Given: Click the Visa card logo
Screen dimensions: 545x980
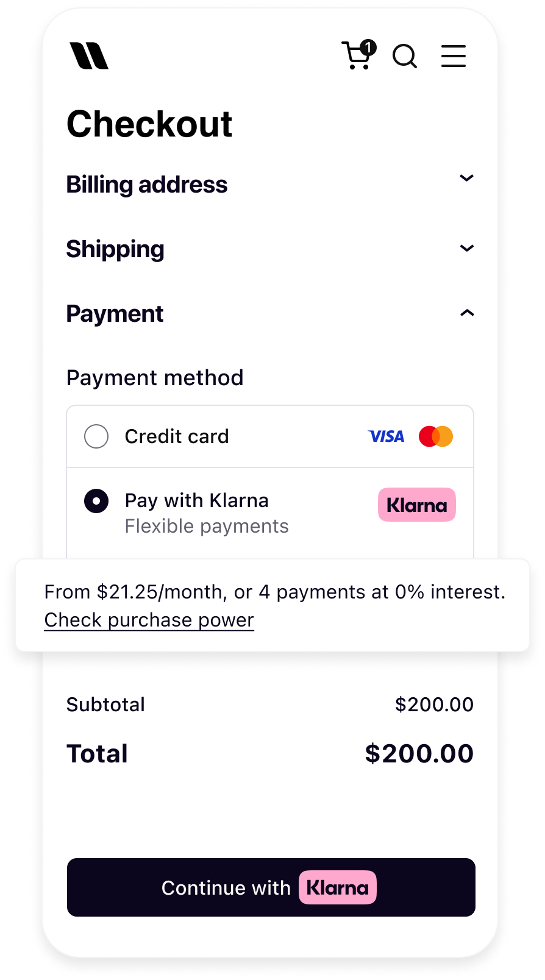Looking at the screenshot, I should pos(386,436).
